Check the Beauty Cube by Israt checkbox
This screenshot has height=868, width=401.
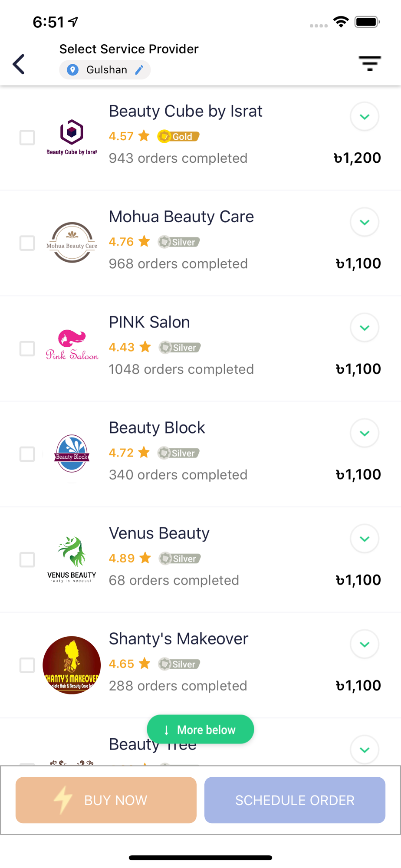pos(27,138)
